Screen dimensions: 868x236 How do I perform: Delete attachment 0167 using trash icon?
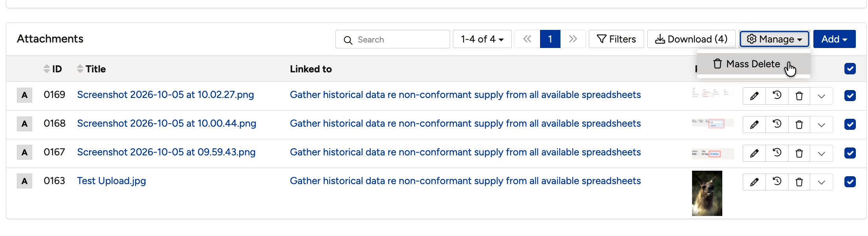[x=799, y=153]
